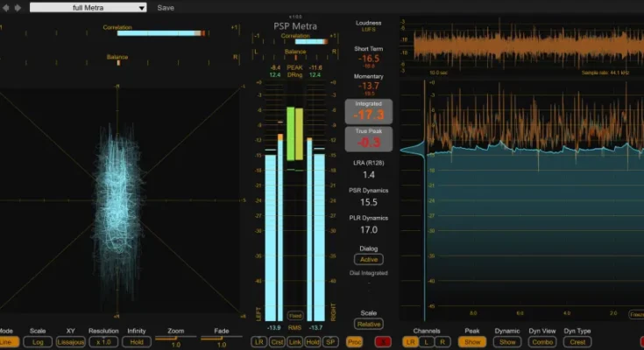The image size is (644, 350).
Task: Click the red X reset button
Action: click(382, 341)
